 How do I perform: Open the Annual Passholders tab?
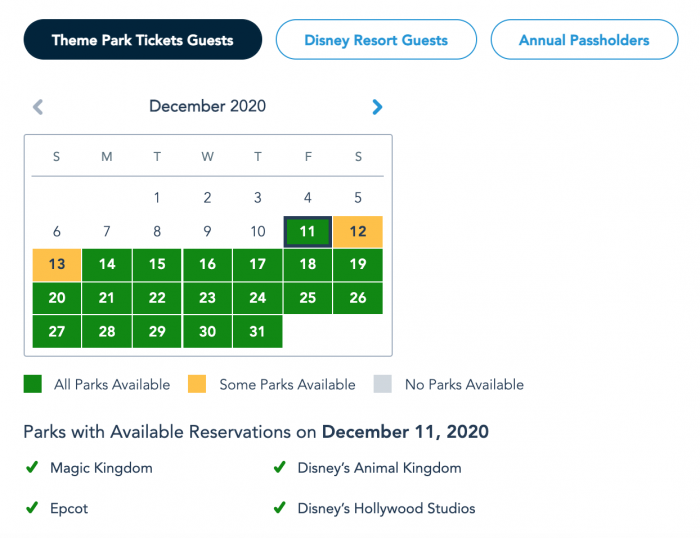pos(584,40)
